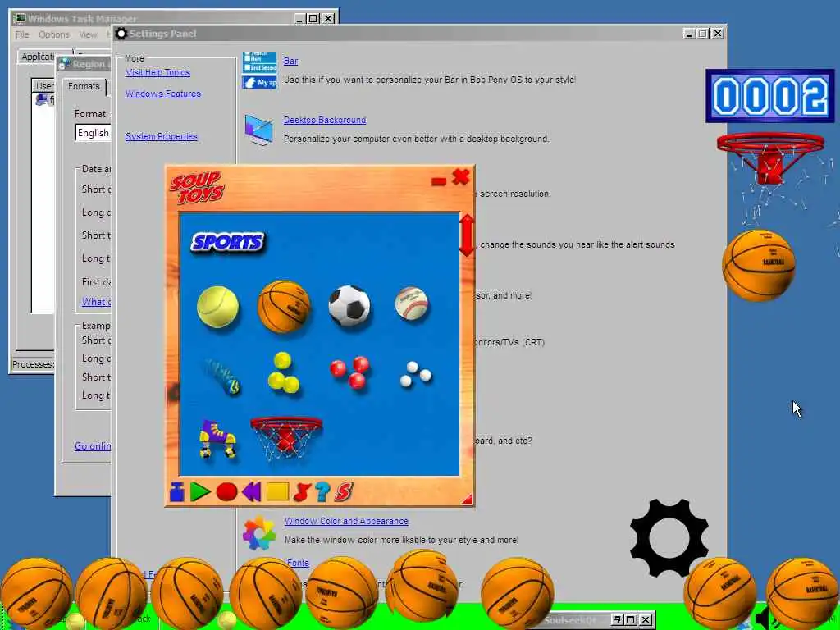Select the Formats tab in Region window
Viewport: 840px width, 630px height.
click(x=84, y=86)
